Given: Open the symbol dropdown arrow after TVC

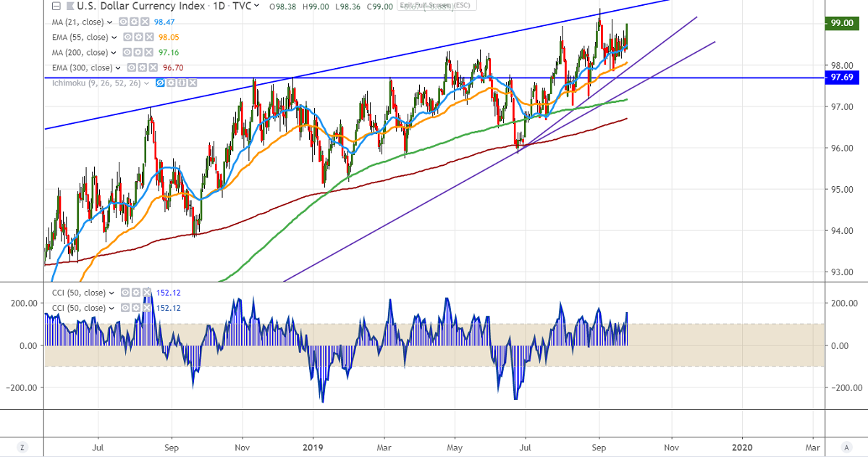Looking at the screenshot, I should pyautogui.click(x=257, y=6).
